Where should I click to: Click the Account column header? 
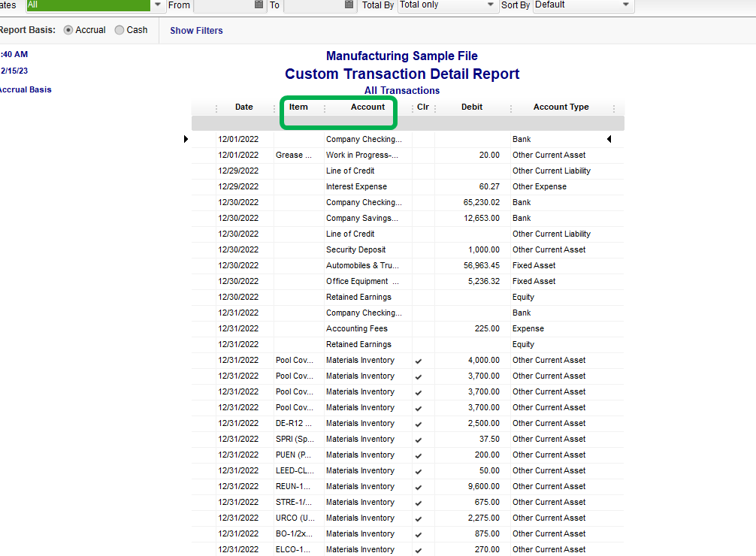(x=368, y=107)
